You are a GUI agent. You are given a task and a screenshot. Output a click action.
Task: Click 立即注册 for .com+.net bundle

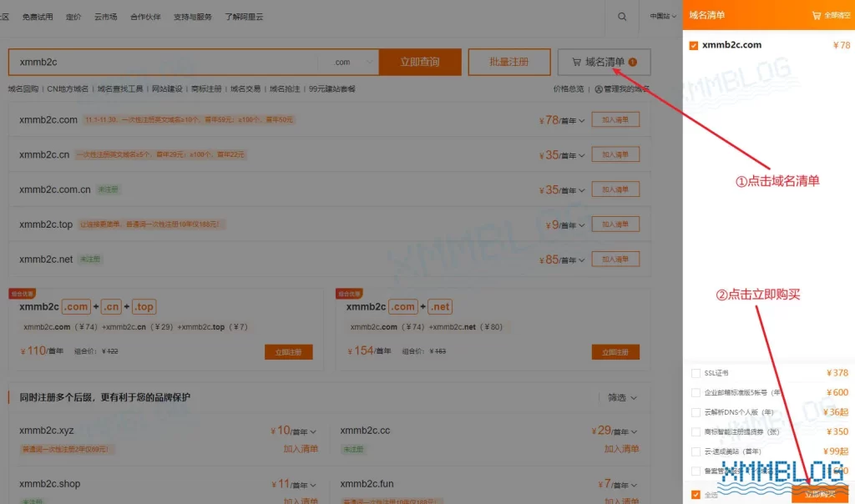(x=615, y=352)
